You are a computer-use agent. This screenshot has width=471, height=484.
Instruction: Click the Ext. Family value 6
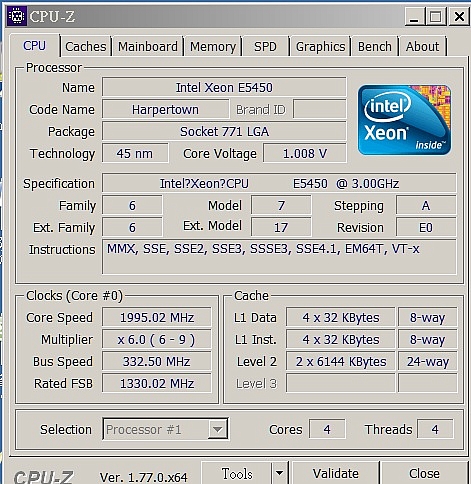coord(132,227)
